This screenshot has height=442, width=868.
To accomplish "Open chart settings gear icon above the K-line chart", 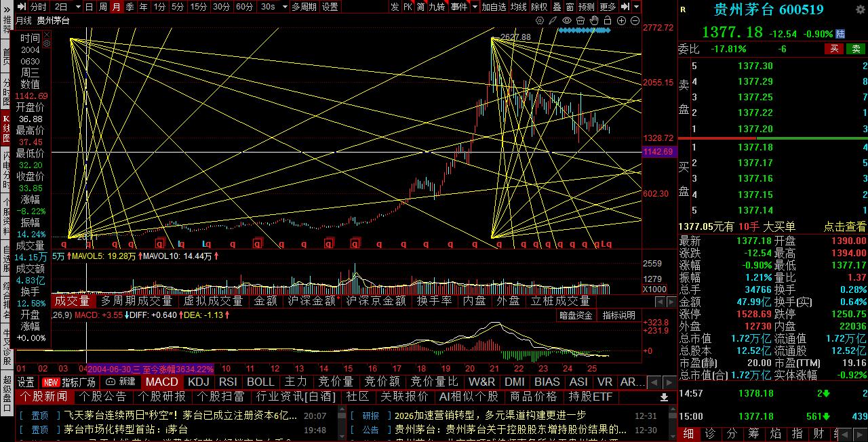I will pyautogui.click(x=540, y=21).
